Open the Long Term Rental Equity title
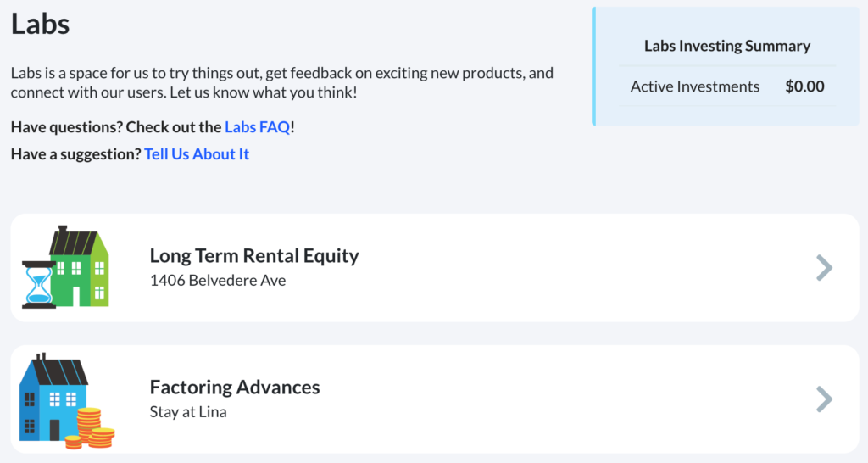 254,255
